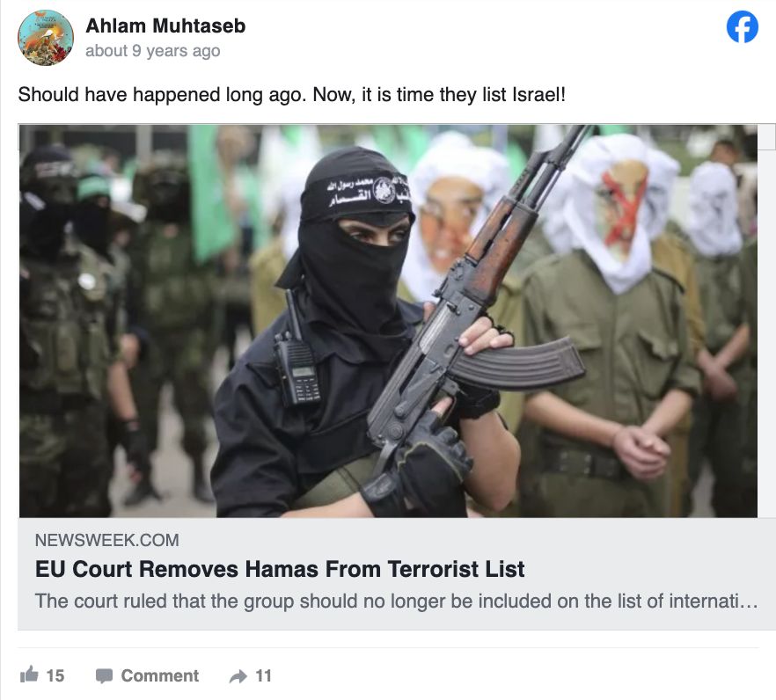Click the Comment label
The width and height of the screenshot is (776, 700).
coord(160,675)
